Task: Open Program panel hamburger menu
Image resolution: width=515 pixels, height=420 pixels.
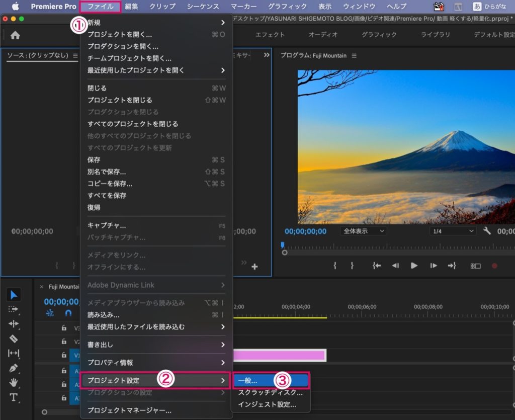Action: point(354,56)
